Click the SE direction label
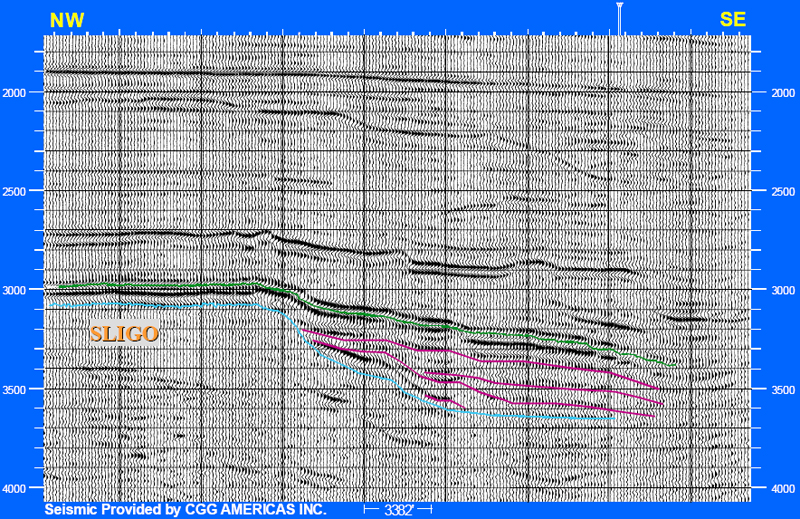Viewport: 800px width, 519px height. (x=733, y=19)
